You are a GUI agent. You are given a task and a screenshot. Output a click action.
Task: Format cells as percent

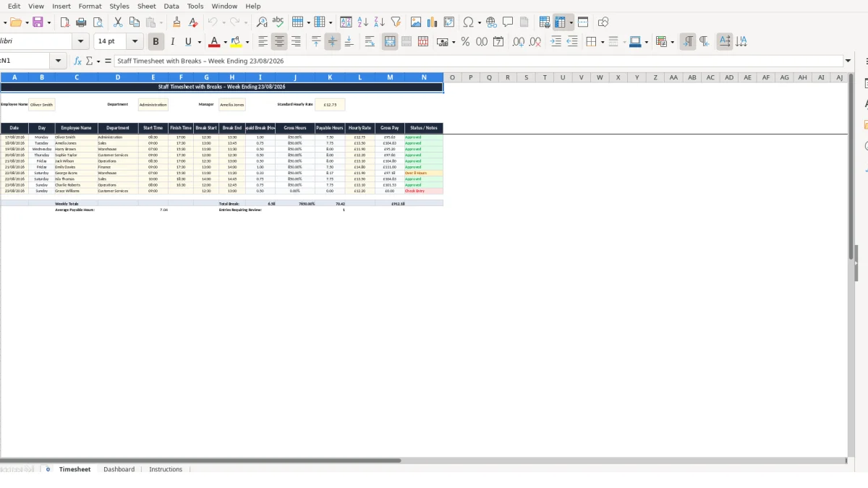click(465, 42)
